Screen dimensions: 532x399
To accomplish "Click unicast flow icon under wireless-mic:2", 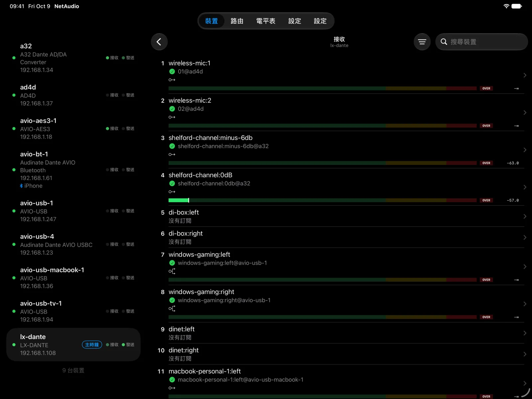I will [x=172, y=117].
